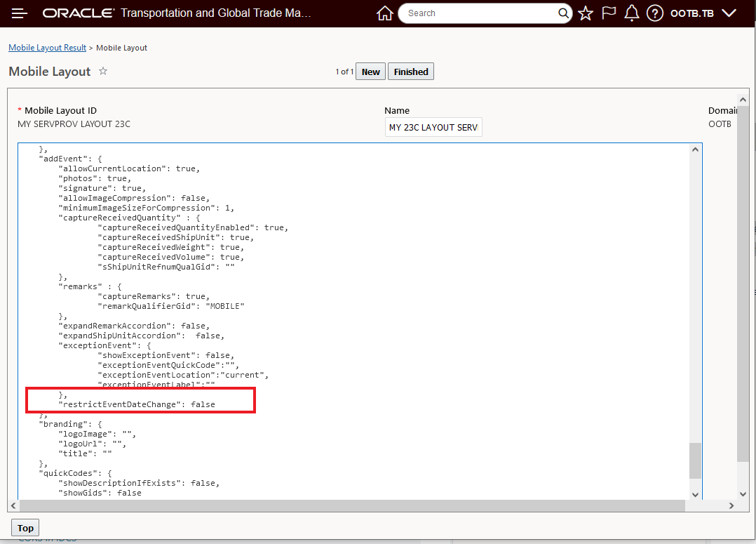
Task: Open the OOTB.TB user name menu
Action: pos(692,13)
